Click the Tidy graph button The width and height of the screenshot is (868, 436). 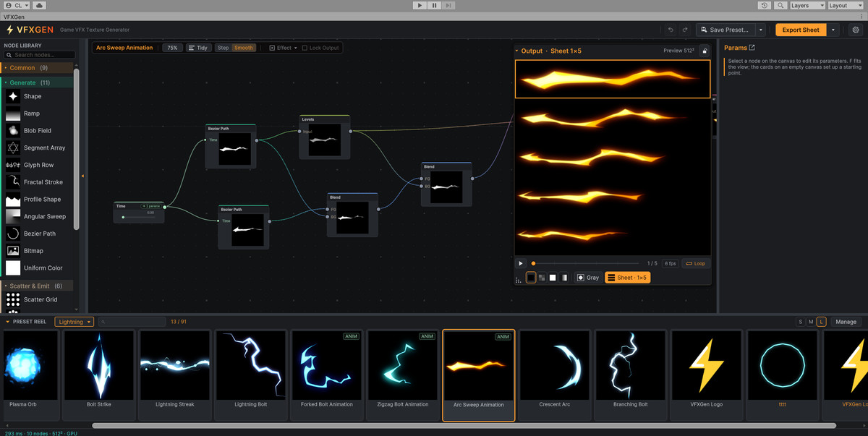tap(199, 48)
